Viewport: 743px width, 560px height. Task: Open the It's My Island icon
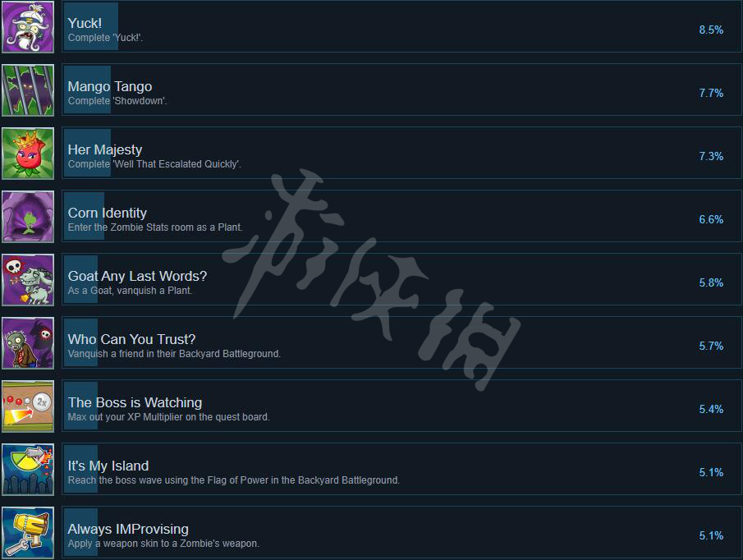pyautogui.click(x=28, y=470)
